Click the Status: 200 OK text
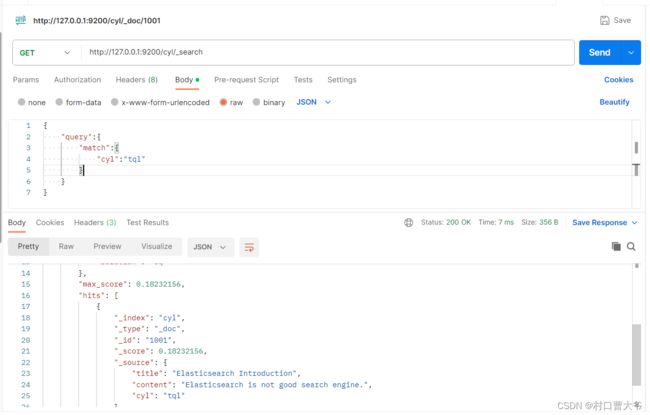 click(446, 222)
